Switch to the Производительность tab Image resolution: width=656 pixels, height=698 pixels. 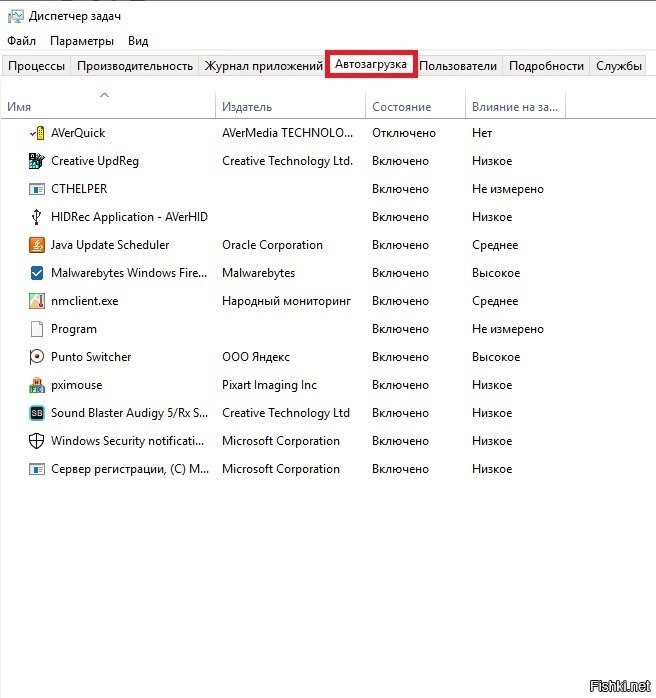click(x=135, y=66)
